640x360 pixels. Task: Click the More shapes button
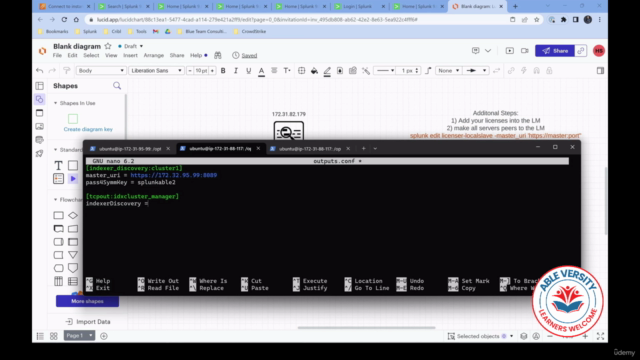coord(87,301)
